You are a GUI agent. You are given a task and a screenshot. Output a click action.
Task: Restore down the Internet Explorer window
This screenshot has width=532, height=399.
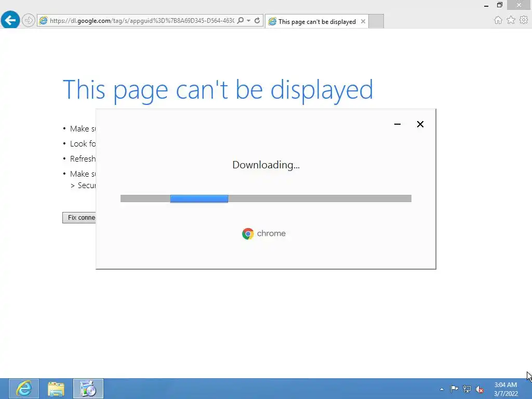pos(499,5)
